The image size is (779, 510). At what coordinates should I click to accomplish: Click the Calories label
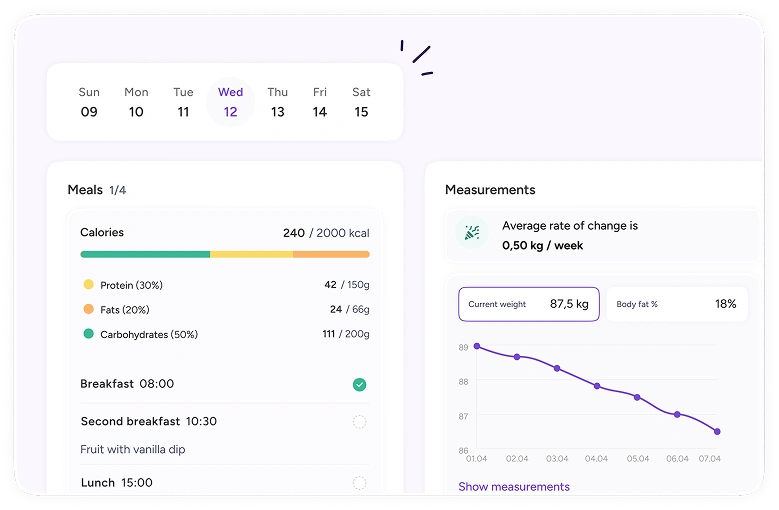(102, 232)
